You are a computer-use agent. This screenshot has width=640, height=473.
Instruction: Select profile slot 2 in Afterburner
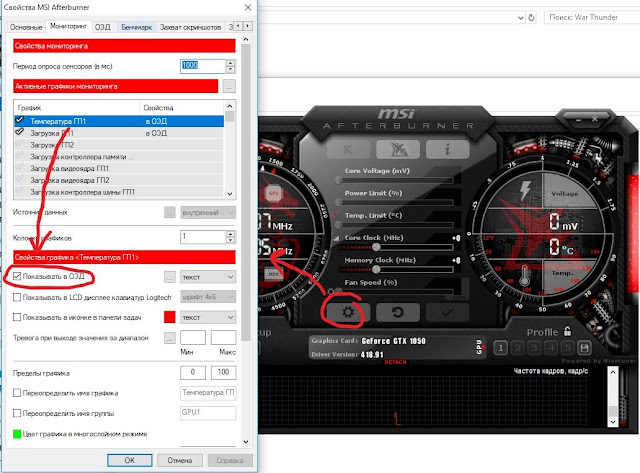coord(518,348)
